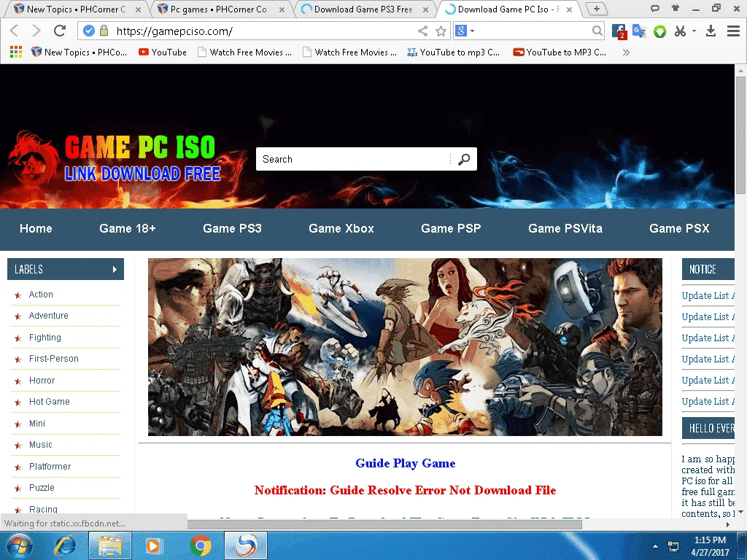Click the share icon in address bar

[422, 31]
